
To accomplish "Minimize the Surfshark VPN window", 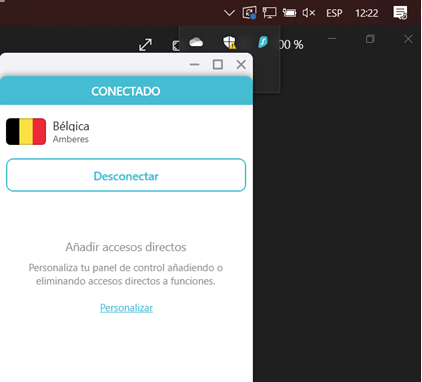I will point(195,64).
